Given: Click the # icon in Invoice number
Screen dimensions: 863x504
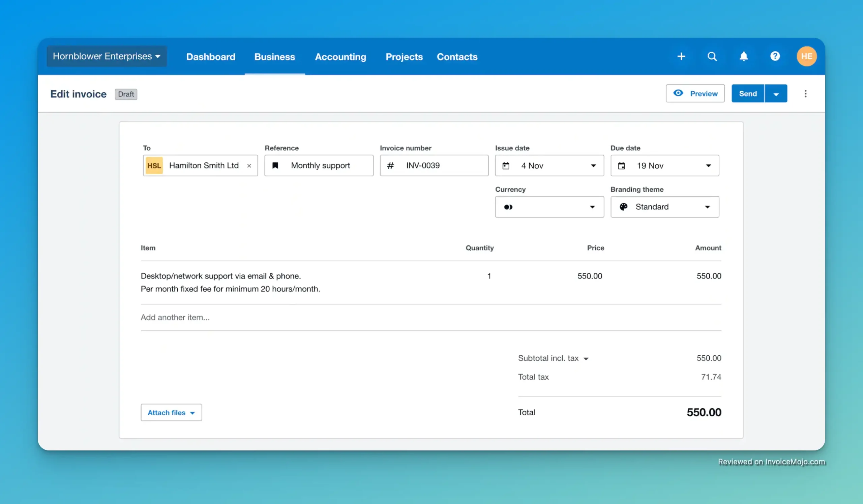Looking at the screenshot, I should (390, 166).
